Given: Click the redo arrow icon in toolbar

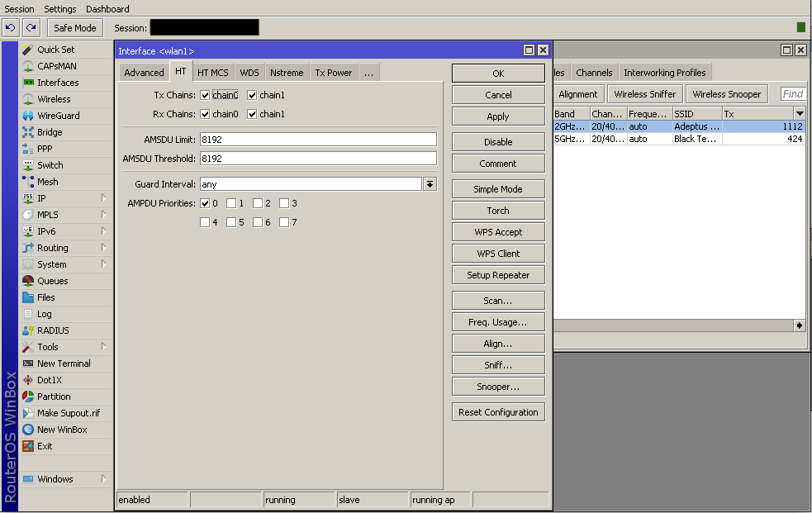Looking at the screenshot, I should (x=31, y=28).
